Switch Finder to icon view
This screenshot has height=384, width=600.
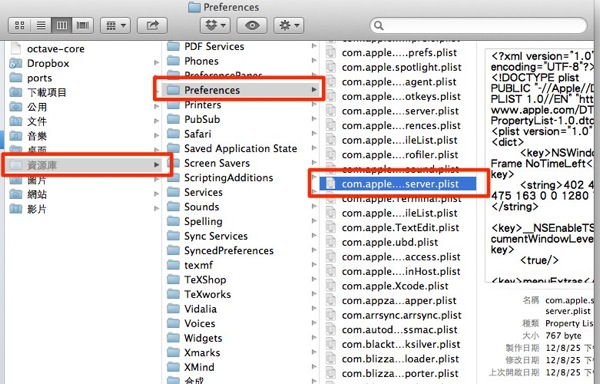20,26
